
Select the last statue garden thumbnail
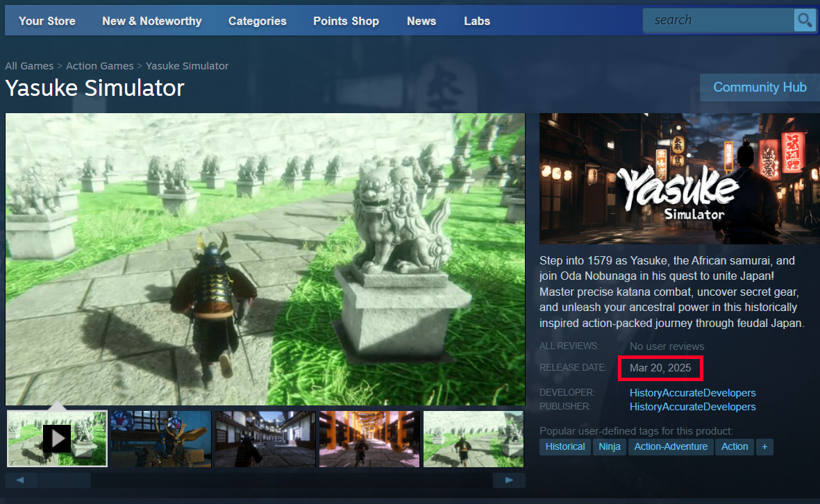point(474,439)
